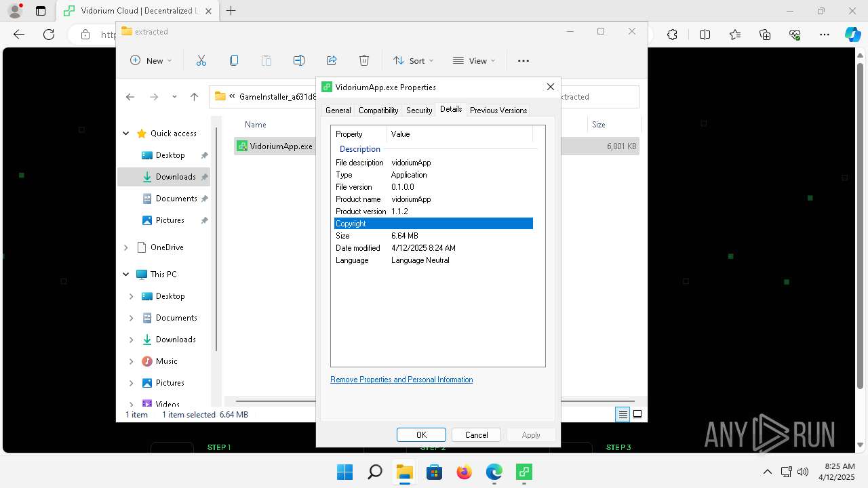This screenshot has width=868, height=488.
Task: Go up one folder level in Explorer
Action: (x=195, y=97)
